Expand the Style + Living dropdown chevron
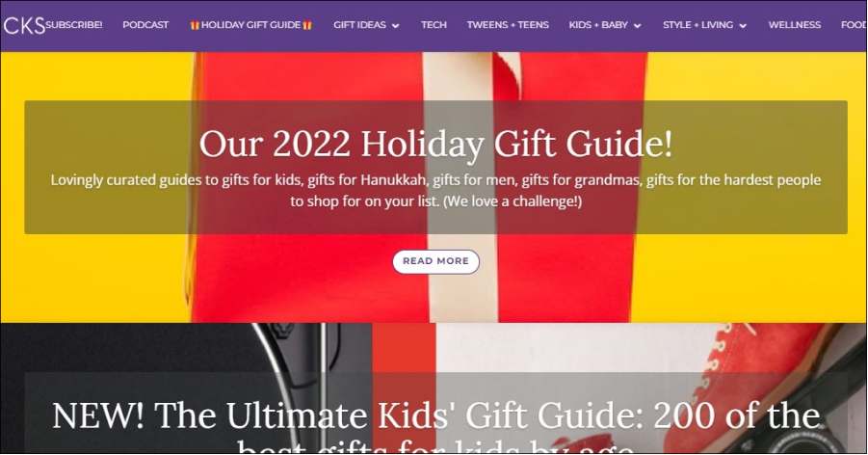Viewport: 868px width, 455px height. 743,25
